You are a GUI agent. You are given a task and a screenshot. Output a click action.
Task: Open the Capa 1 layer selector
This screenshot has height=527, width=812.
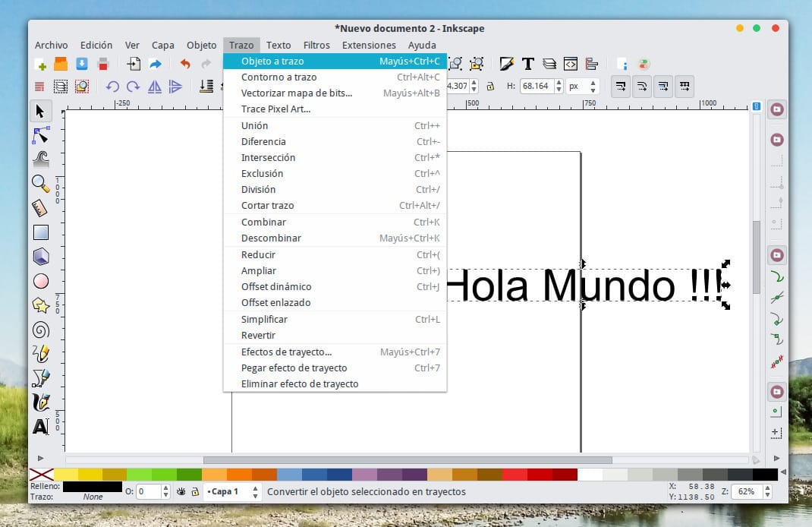225,491
